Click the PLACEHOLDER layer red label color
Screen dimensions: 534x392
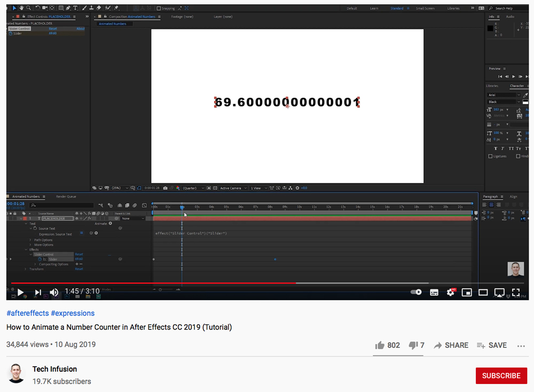(25, 219)
